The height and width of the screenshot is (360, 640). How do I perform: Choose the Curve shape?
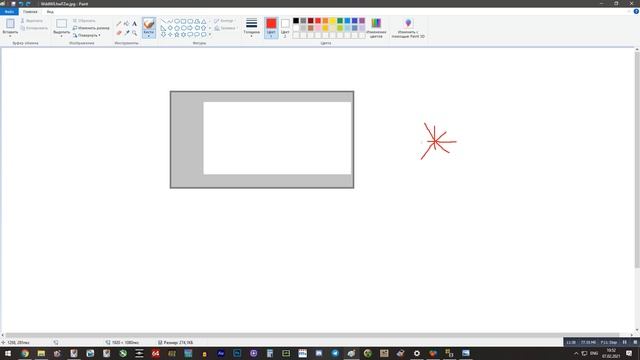170,21
